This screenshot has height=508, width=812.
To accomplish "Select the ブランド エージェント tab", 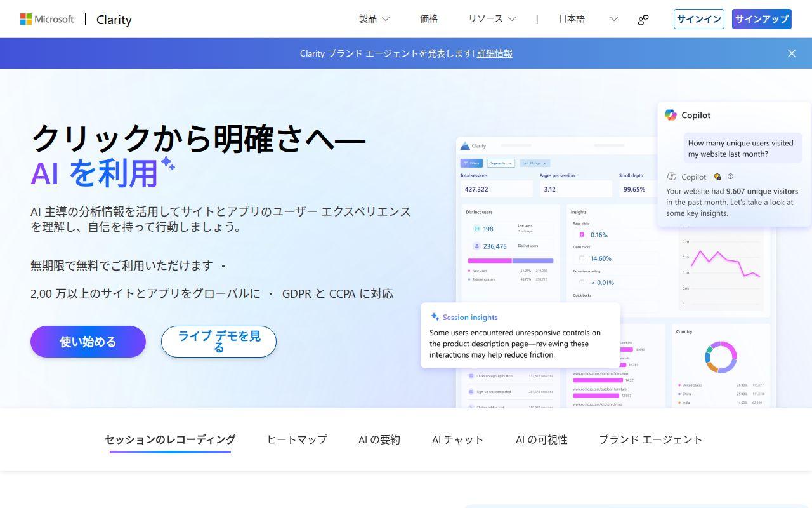I will (651, 439).
